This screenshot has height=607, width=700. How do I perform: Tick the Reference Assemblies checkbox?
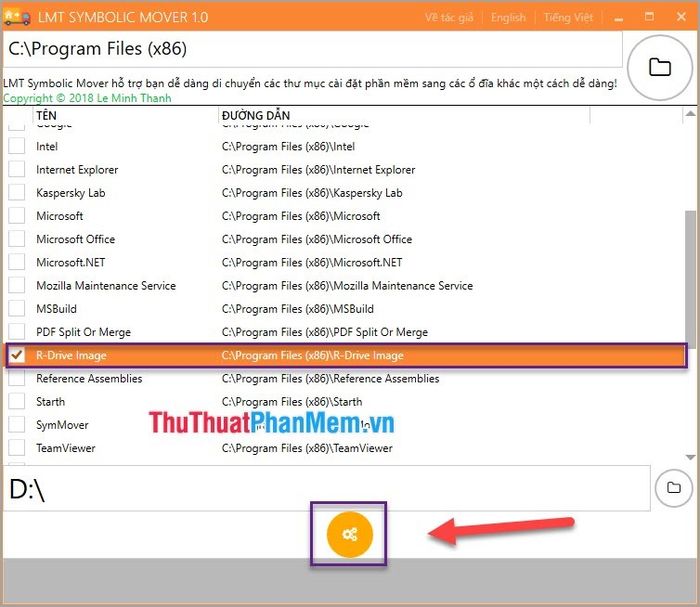tap(17, 378)
